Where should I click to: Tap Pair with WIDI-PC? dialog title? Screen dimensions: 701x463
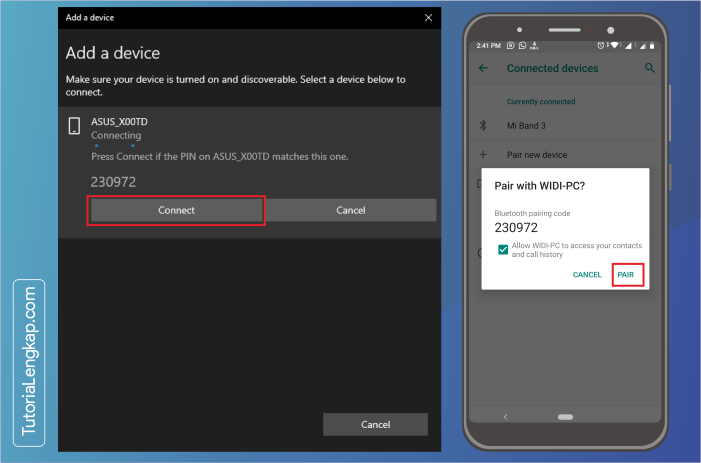tap(540, 186)
